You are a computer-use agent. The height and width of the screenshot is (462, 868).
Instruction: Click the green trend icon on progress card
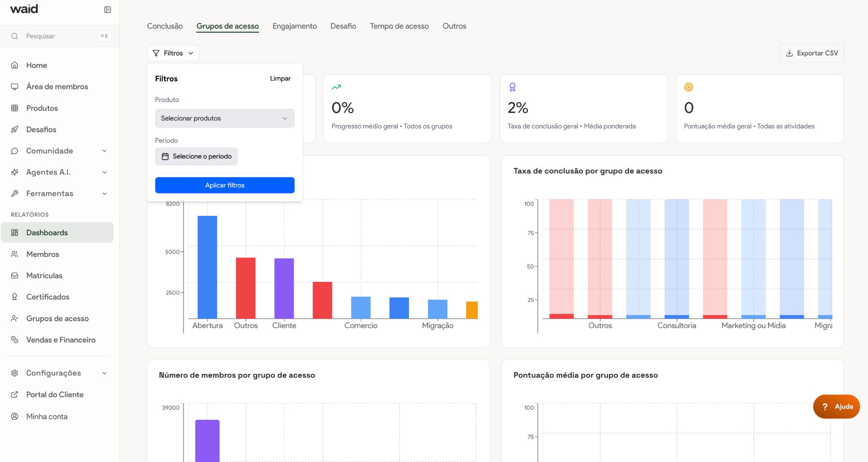point(336,87)
